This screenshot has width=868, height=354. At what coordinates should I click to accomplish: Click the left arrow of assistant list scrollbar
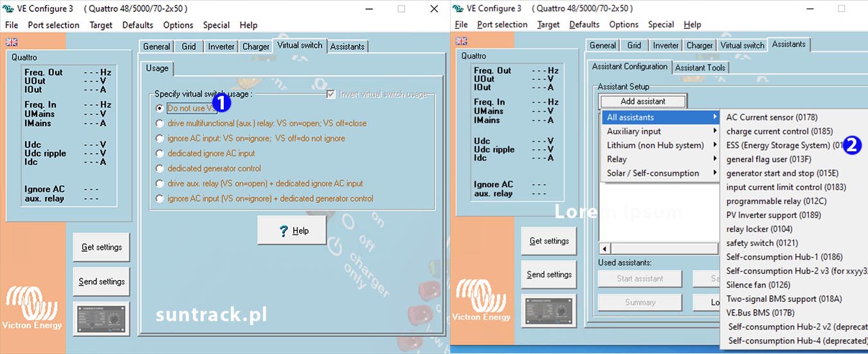tap(604, 248)
